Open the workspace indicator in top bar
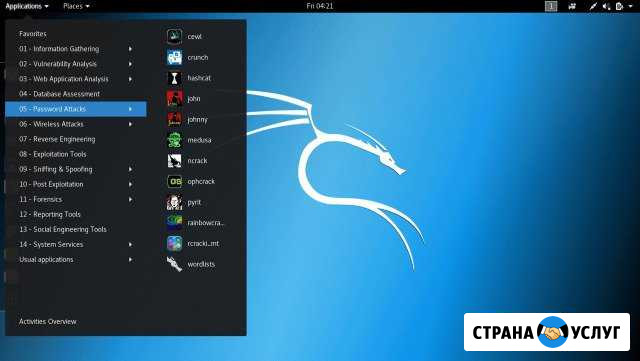 point(551,6)
